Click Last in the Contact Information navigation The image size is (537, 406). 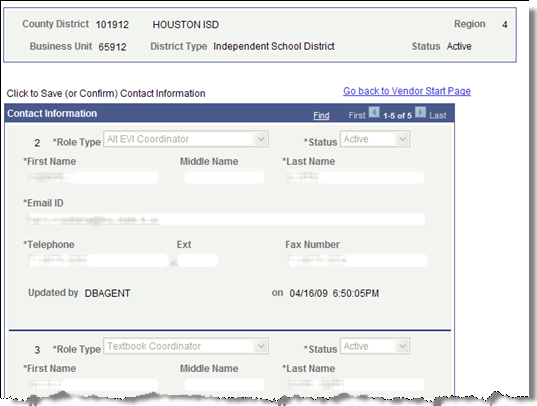pos(438,115)
